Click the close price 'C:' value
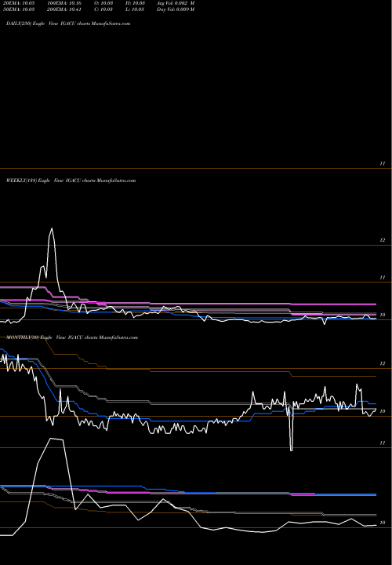Screen dimensions: 392x565 pos(103,9)
